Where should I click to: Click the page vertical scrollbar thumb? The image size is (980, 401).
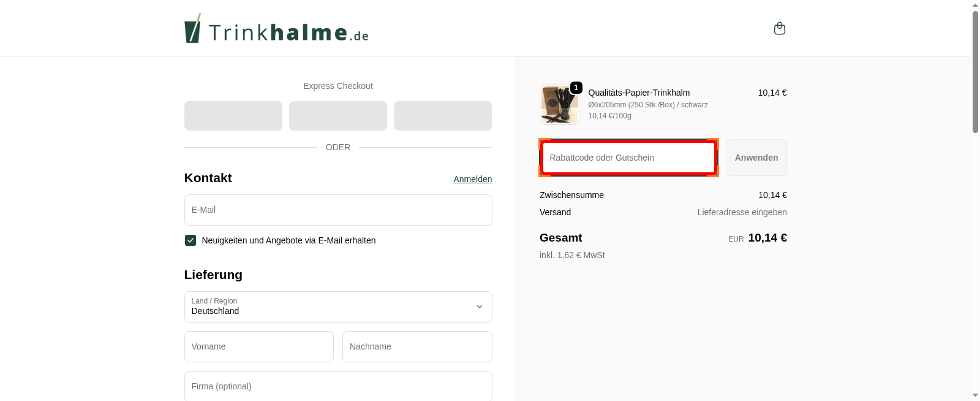[x=975, y=71]
